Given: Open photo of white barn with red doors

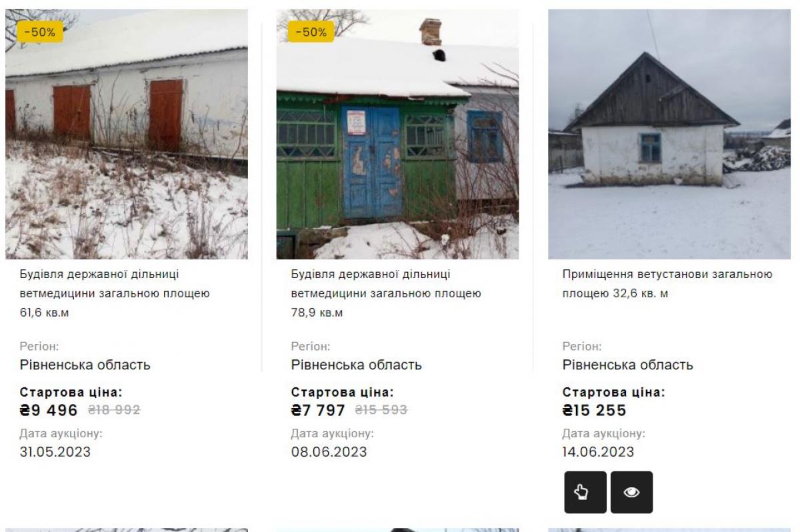Looking at the screenshot, I should pos(127,134).
